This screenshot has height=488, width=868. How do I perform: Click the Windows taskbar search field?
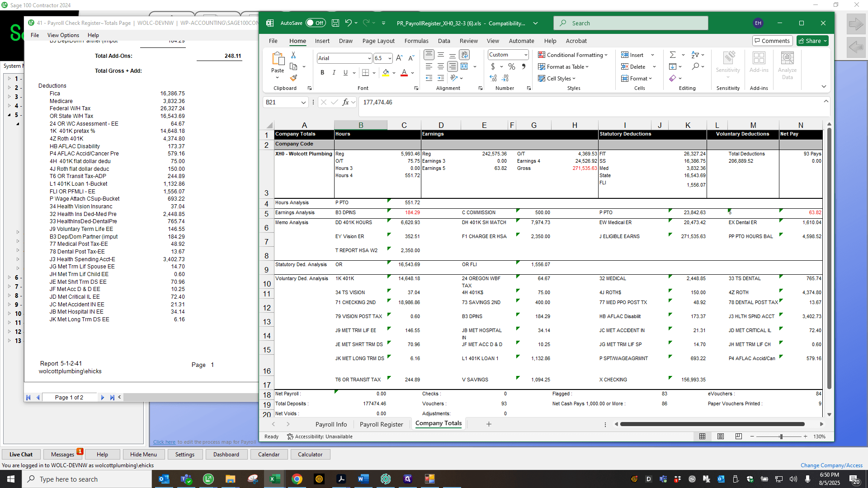point(87,479)
